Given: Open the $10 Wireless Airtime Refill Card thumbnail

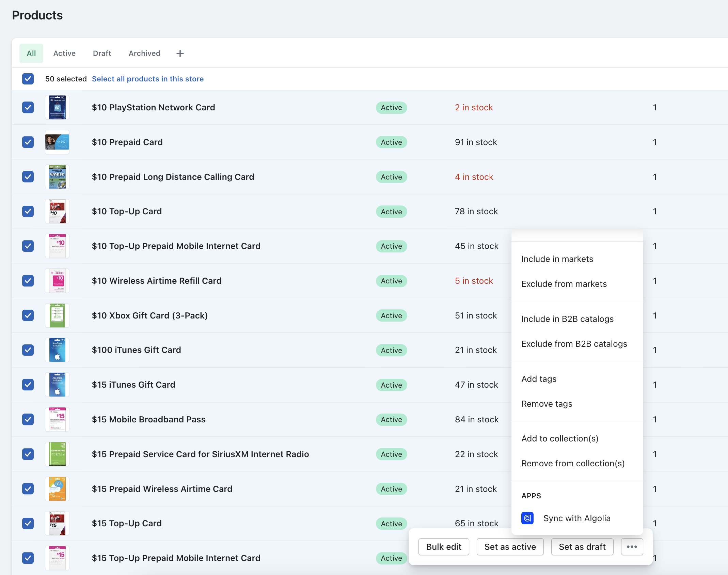Looking at the screenshot, I should pos(57,281).
